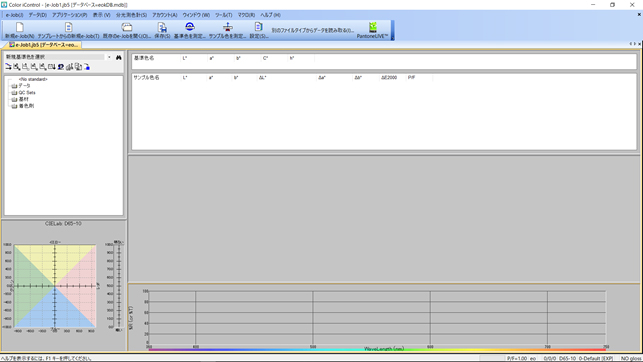The height and width of the screenshot is (362, 643).
Task: Click 別のファイルタイプからデータを読み取る button
Action: tap(312, 30)
